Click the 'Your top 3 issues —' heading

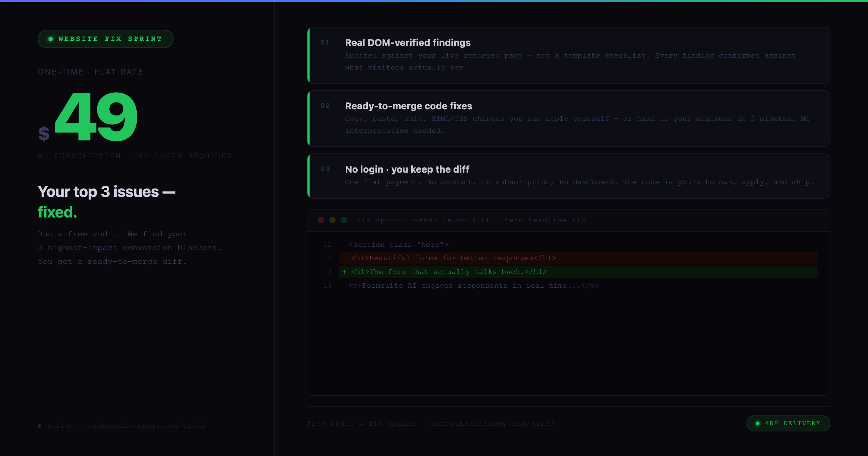click(x=107, y=192)
